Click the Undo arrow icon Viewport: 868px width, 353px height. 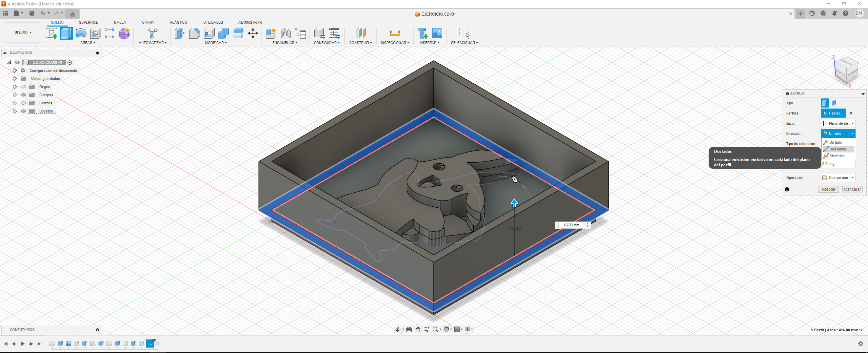[43, 13]
